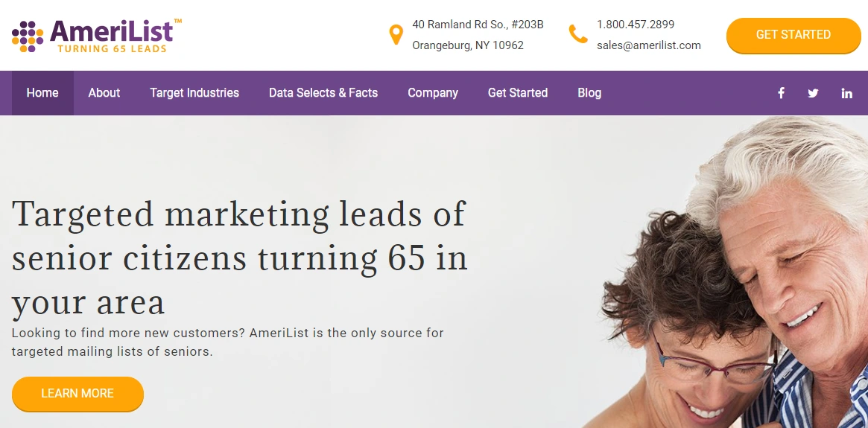868x428 pixels.
Task: Open the About menu item
Action: point(104,93)
